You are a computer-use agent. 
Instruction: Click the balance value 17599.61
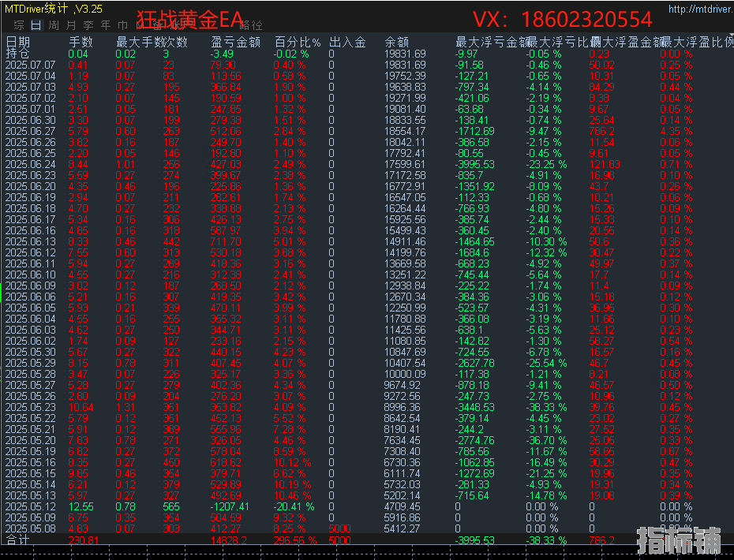[405, 164]
